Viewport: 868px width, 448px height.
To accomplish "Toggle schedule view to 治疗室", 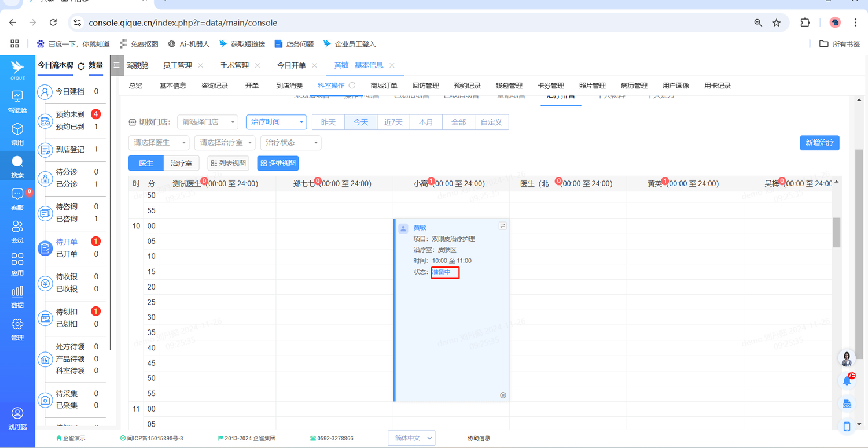I will coord(181,164).
